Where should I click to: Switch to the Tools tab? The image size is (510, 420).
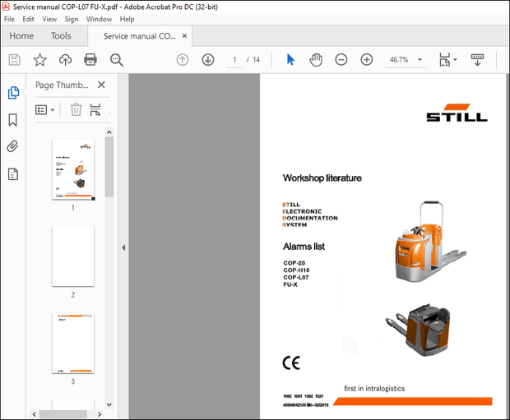pos(61,36)
